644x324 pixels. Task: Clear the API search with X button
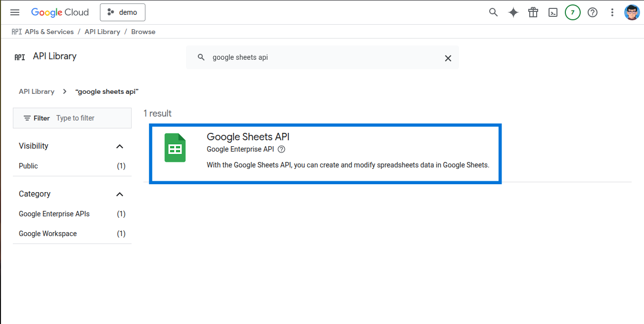click(x=448, y=58)
